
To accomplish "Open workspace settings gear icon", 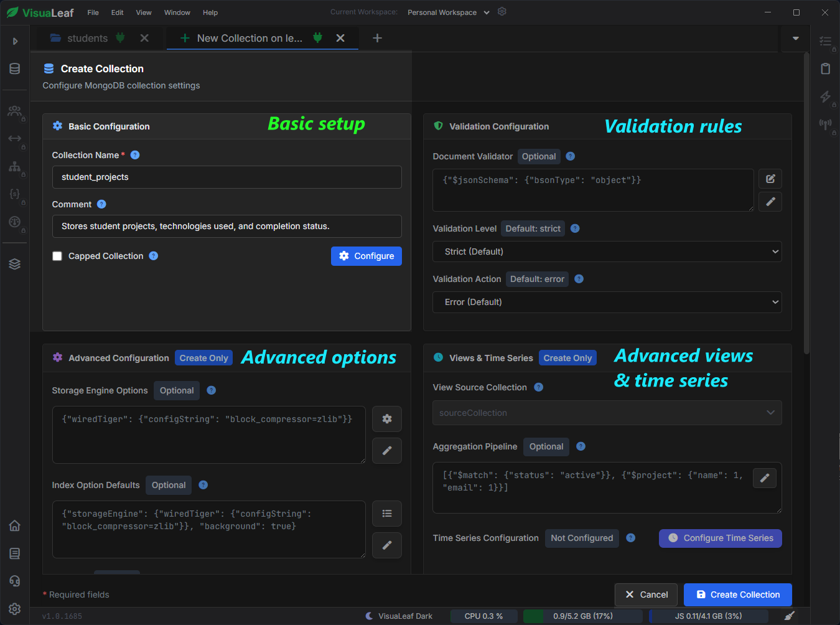I will tap(502, 12).
